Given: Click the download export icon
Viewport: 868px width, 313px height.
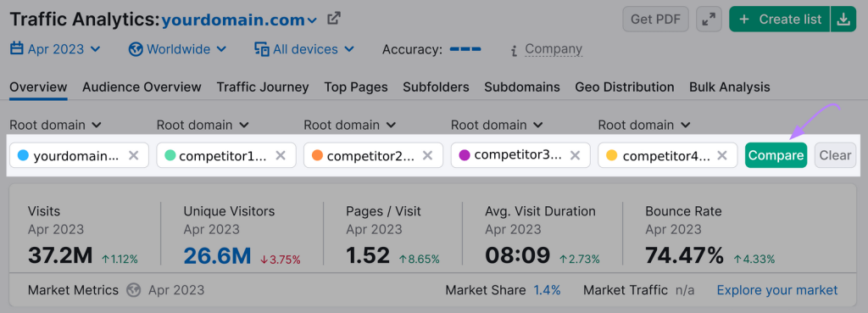Looking at the screenshot, I should [843, 20].
